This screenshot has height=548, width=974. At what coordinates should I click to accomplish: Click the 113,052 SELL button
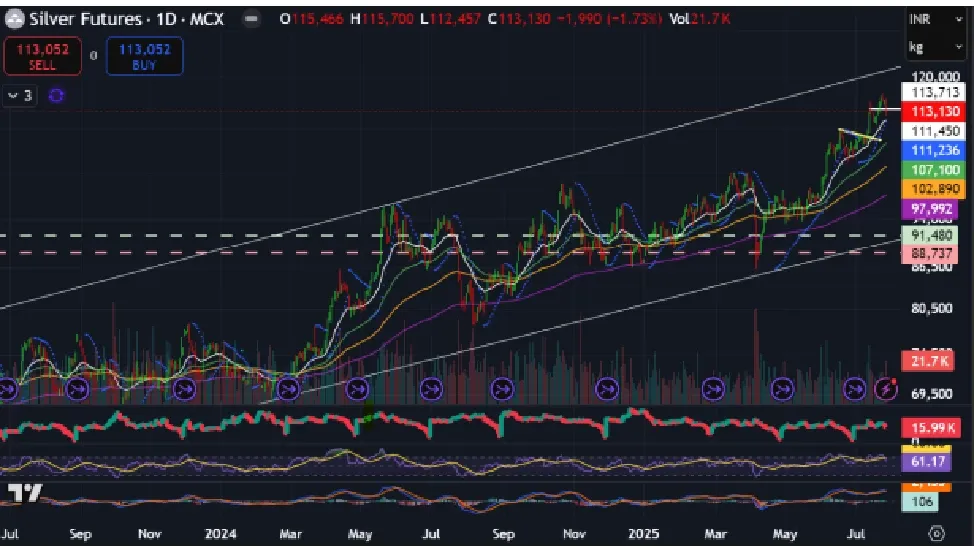coord(42,56)
